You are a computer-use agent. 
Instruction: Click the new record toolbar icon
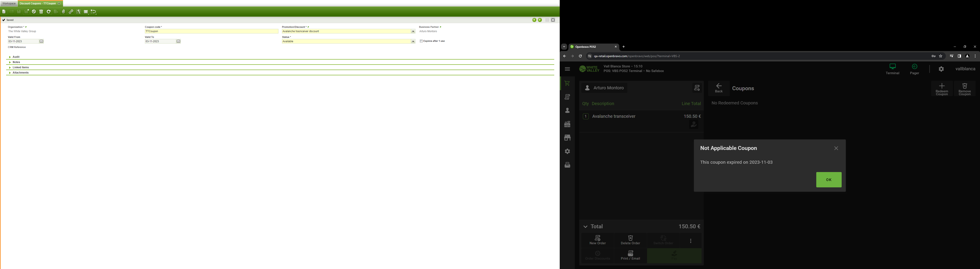pyautogui.click(x=4, y=12)
